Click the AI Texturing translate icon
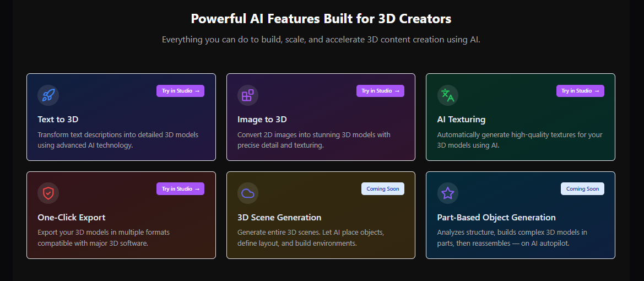Image resolution: width=644 pixels, height=281 pixels. coord(447,95)
